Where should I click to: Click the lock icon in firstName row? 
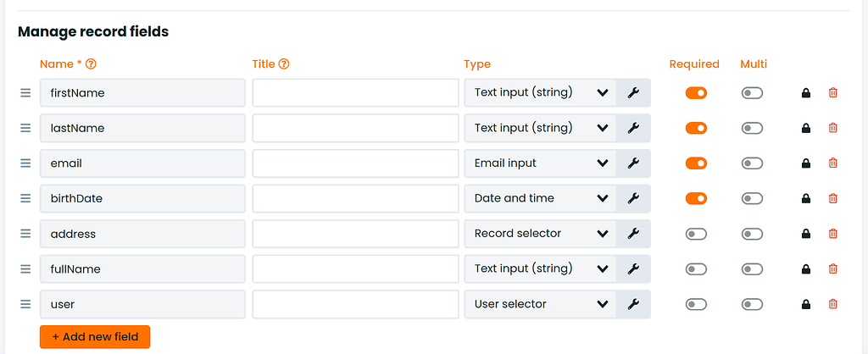tap(806, 93)
